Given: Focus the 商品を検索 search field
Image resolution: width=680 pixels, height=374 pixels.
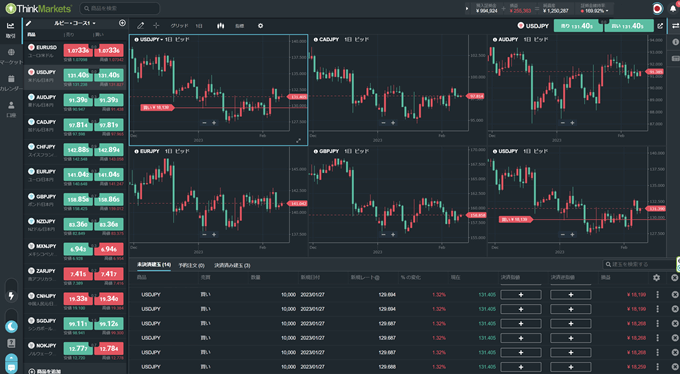Looking at the screenshot, I should coord(120,8).
